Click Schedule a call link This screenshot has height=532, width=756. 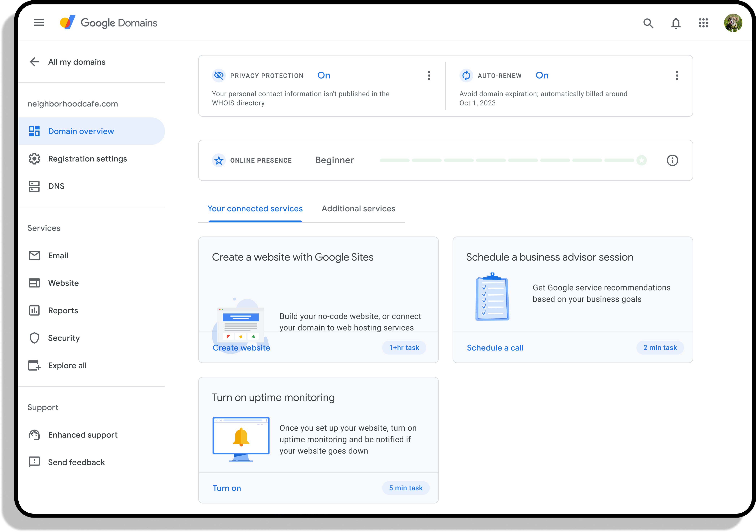495,348
